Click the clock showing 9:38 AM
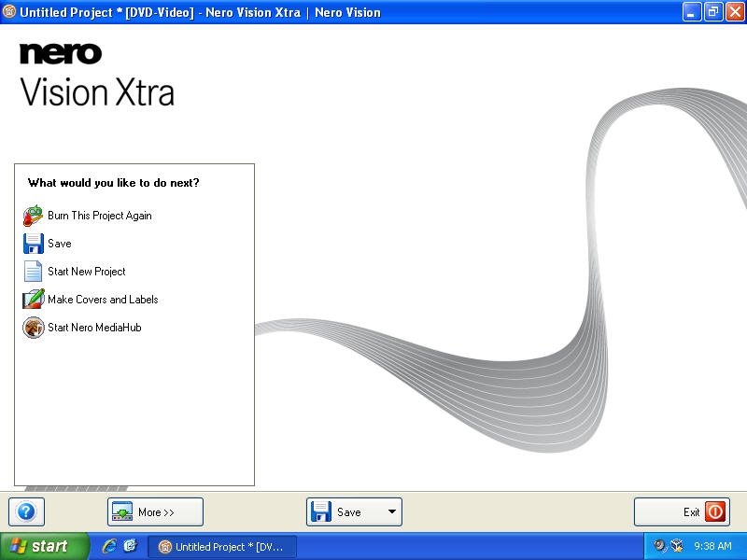Viewport: 747px width, 560px height. pyautogui.click(x=712, y=546)
